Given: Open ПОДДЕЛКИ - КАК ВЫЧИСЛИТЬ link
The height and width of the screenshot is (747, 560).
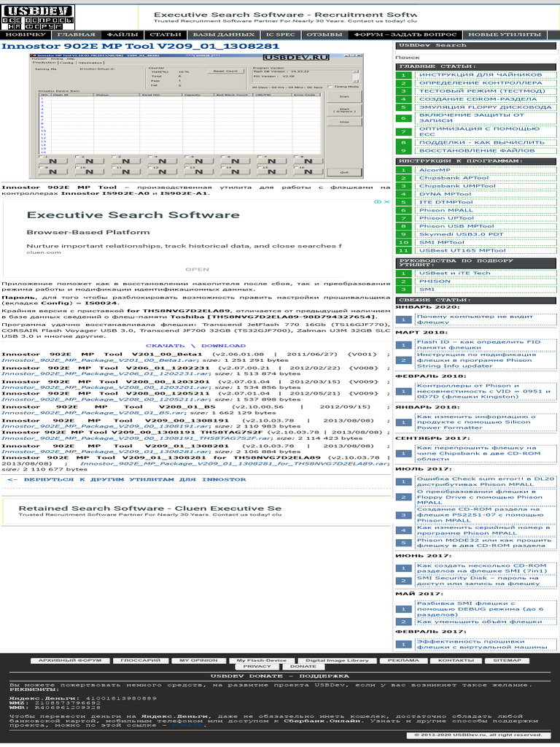Looking at the screenshot, I should click(481, 142).
